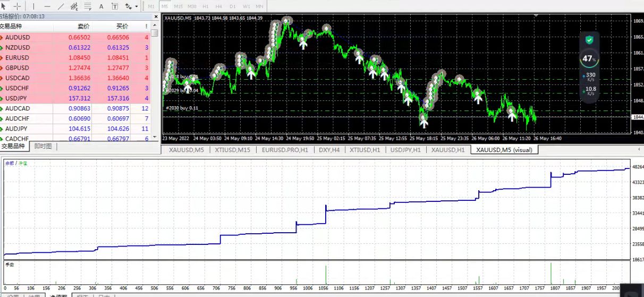Select the EURUSD row

coord(75,57)
